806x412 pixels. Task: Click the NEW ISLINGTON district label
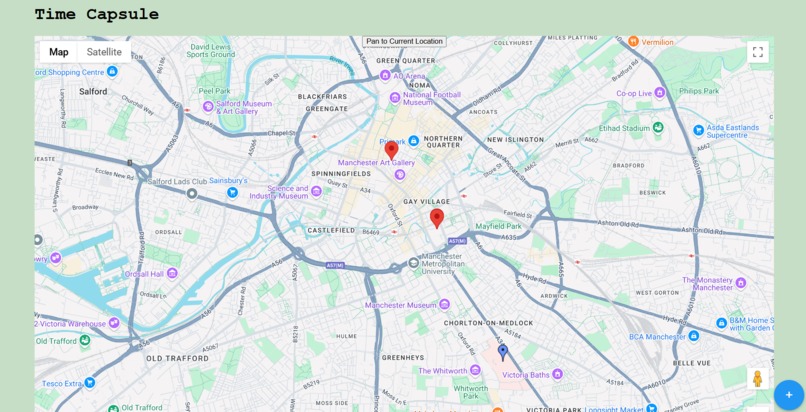[515, 140]
